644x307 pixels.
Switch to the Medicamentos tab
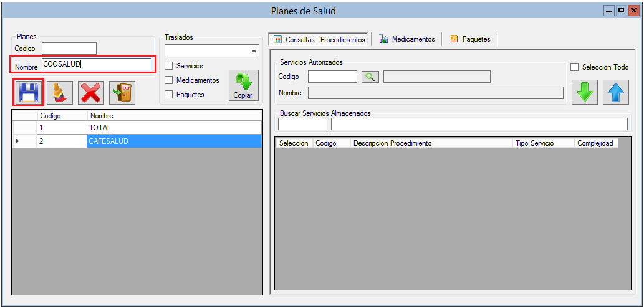pyautogui.click(x=407, y=39)
